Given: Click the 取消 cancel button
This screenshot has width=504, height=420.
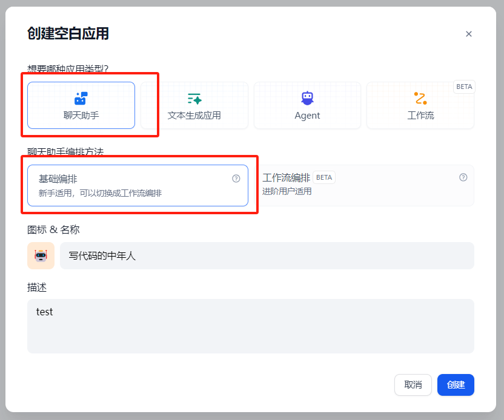Looking at the screenshot, I should [x=413, y=385].
